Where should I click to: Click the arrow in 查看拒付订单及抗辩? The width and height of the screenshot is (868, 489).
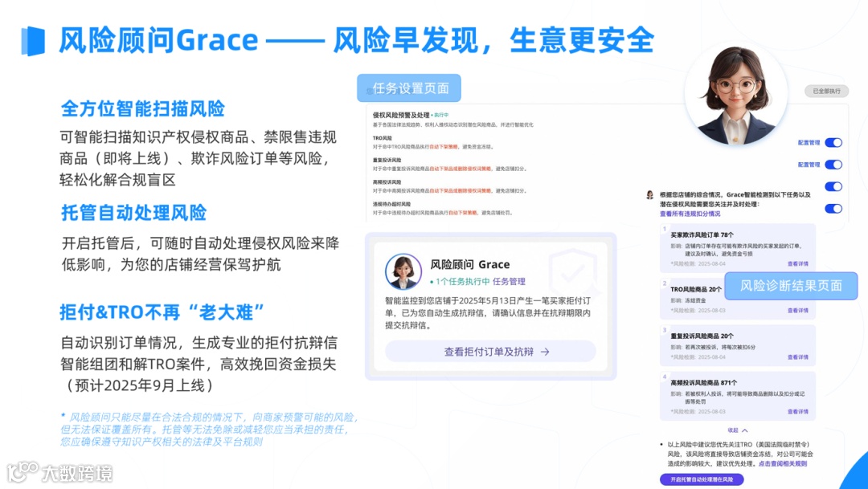point(545,352)
